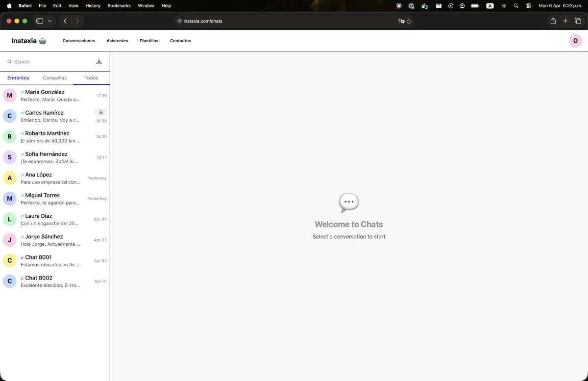The height and width of the screenshot is (381, 588).
Task: Click the tab overview icon
Action: pos(578,21)
